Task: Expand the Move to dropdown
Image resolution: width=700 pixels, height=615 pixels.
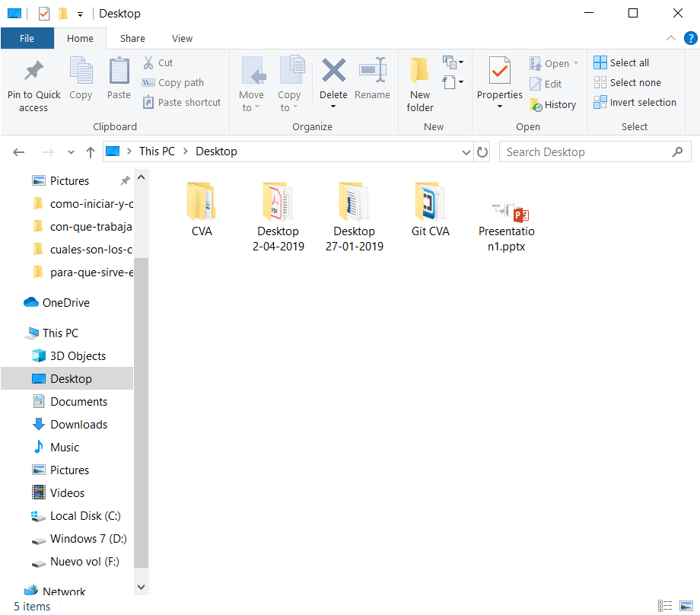Action: pyautogui.click(x=257, y=107)
